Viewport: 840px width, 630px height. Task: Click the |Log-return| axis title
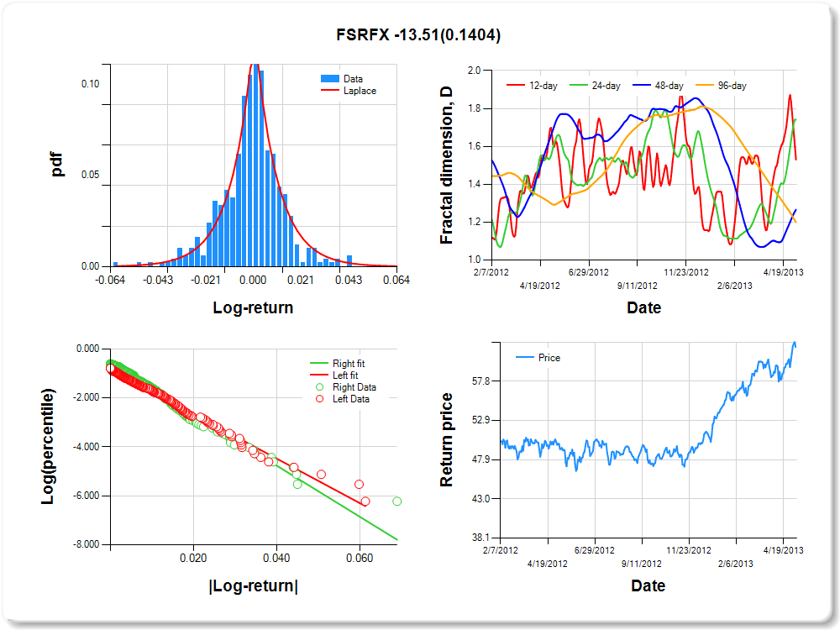click(254, 585)
